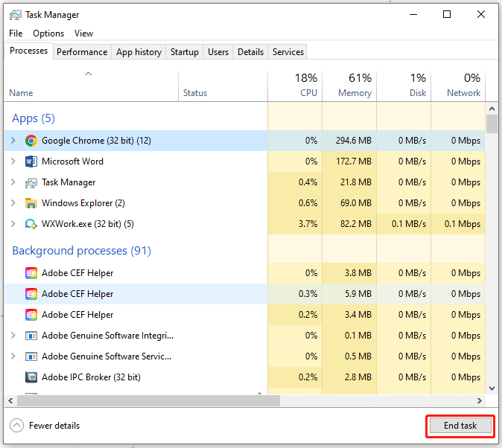502x448 pixels.
Task: Expand the Windows Explorer process group
Action: [13, 203]
